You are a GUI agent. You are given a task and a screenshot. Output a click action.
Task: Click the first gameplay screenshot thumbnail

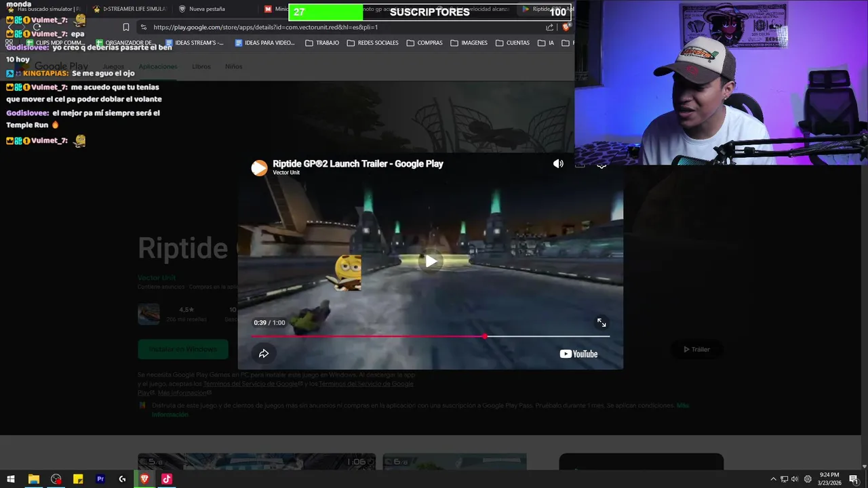(256, 461)
